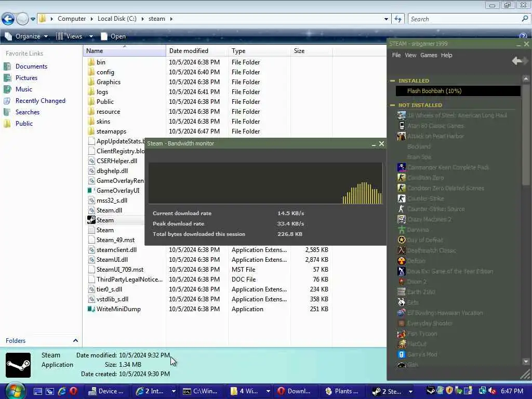Viewport: 532px width, 399px height.
Task: Click the Crazy Machines 2 icon
Action: click(402, 219)
